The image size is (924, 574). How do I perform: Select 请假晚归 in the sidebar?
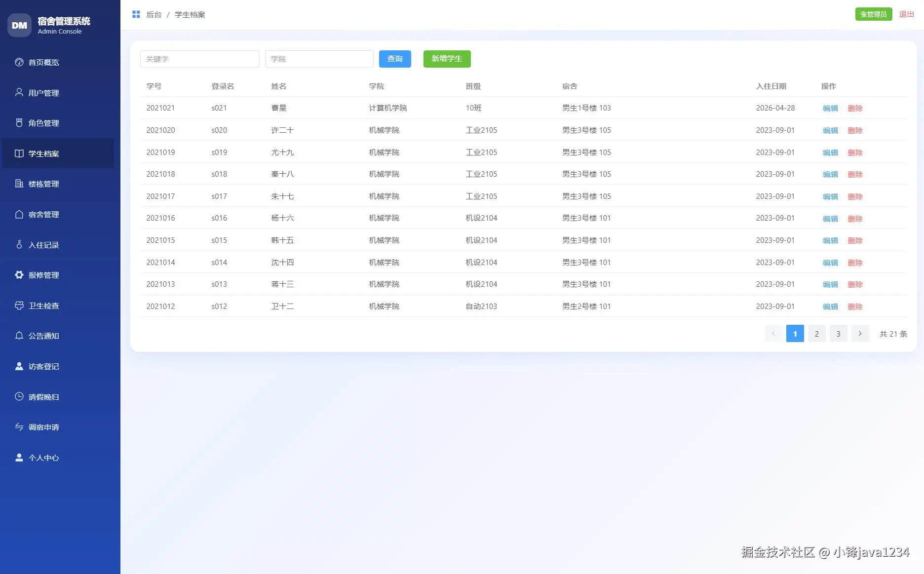(x=58, y=397)
